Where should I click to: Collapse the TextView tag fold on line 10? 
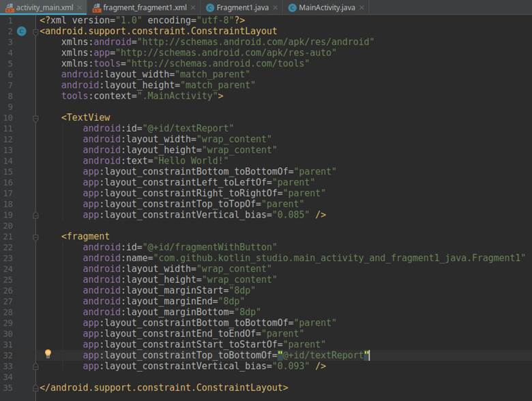35,118
